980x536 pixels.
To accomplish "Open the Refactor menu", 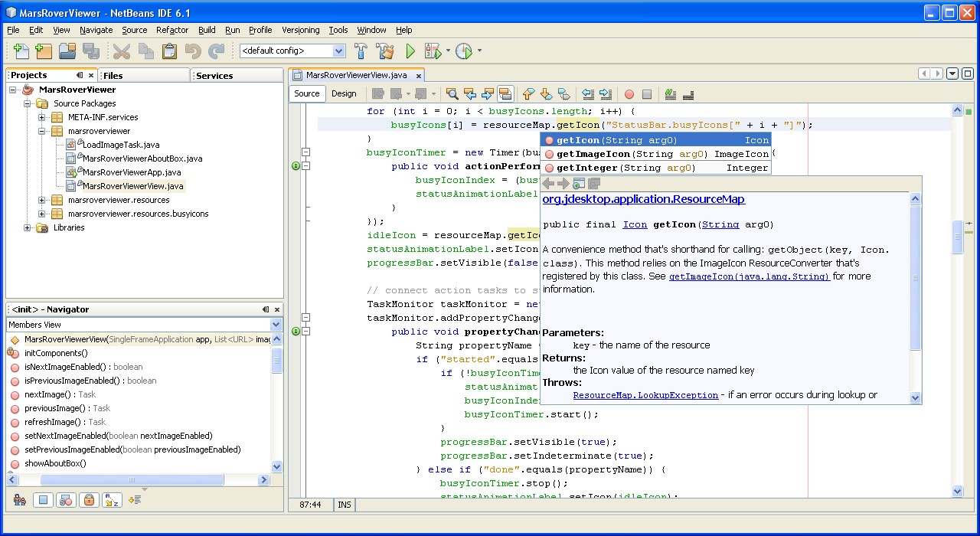I will pos(172,30).
